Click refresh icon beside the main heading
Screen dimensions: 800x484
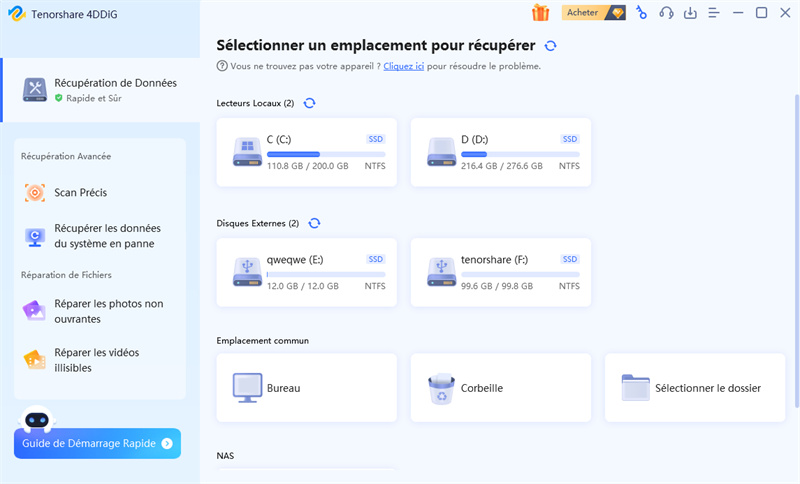[x=550, y=46]
